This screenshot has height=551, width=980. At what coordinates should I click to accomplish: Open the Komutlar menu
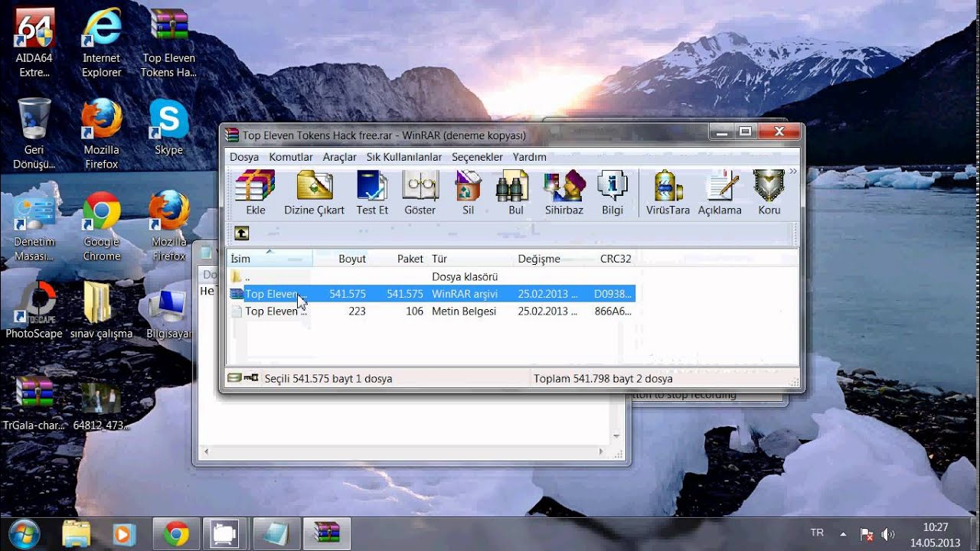(291, 157)
